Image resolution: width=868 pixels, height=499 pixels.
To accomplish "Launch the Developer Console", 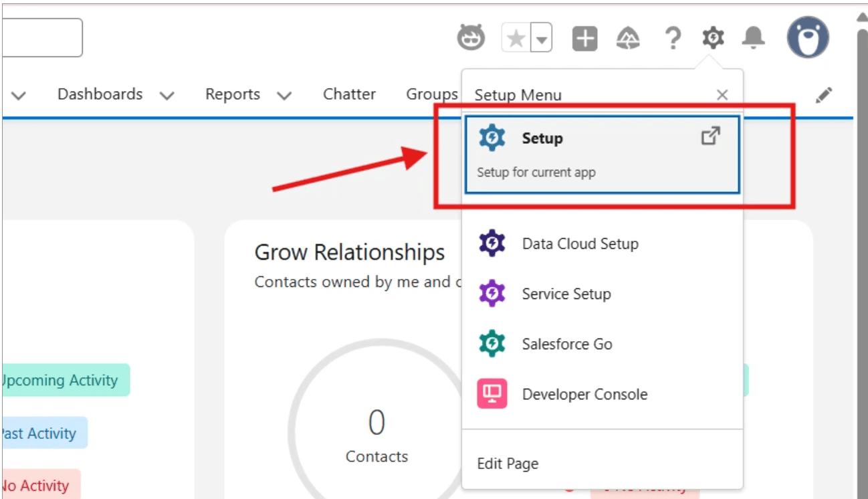I will [x=584, y=395].
